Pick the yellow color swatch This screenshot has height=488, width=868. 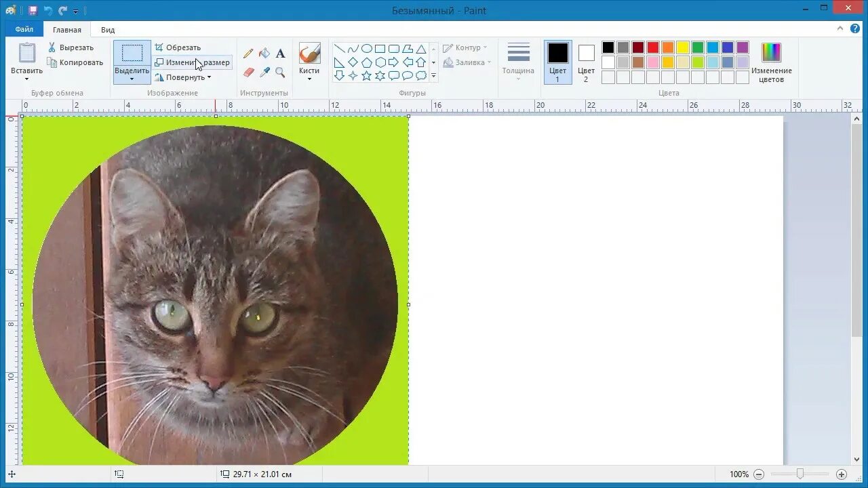(683, 47)
